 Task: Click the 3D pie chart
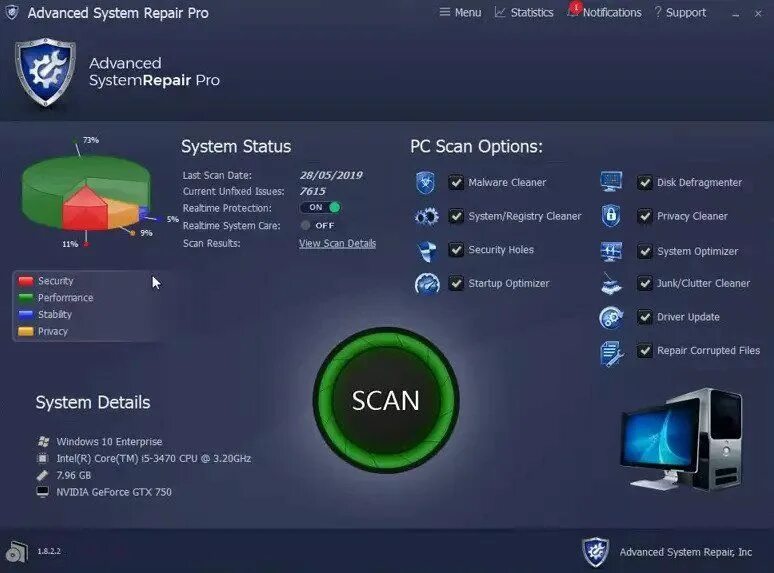click(86, 193)
